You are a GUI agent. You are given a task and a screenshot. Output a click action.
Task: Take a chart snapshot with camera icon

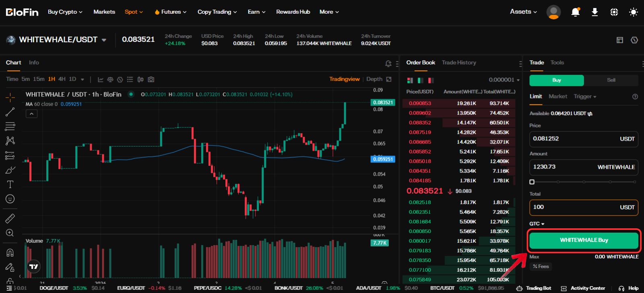[151, 80]
